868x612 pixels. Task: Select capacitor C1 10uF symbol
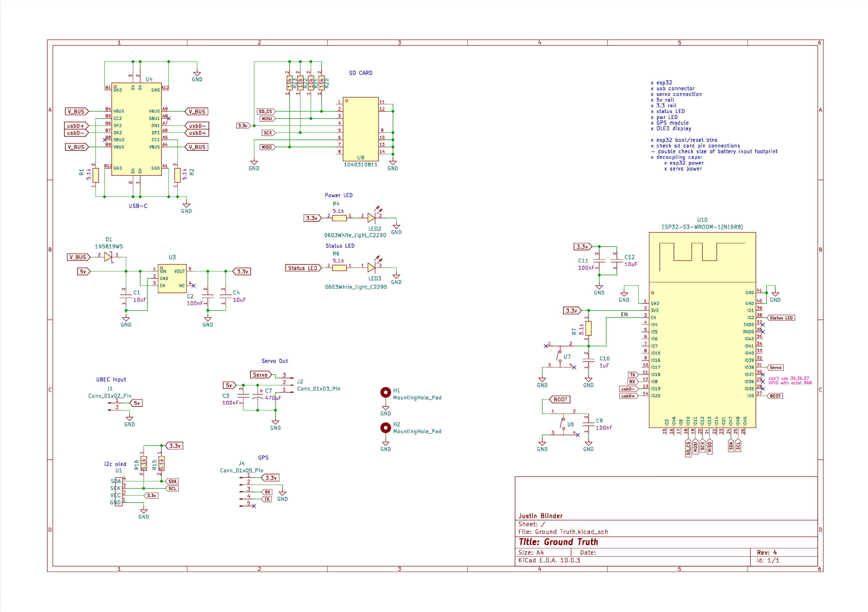tap(126, 296)
